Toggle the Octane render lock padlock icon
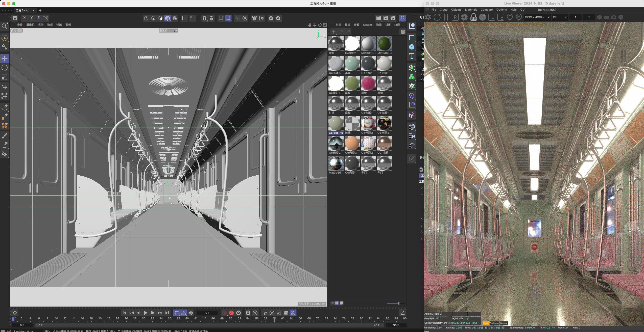Viewport: 644px width, 332px height. coord(473,17)
